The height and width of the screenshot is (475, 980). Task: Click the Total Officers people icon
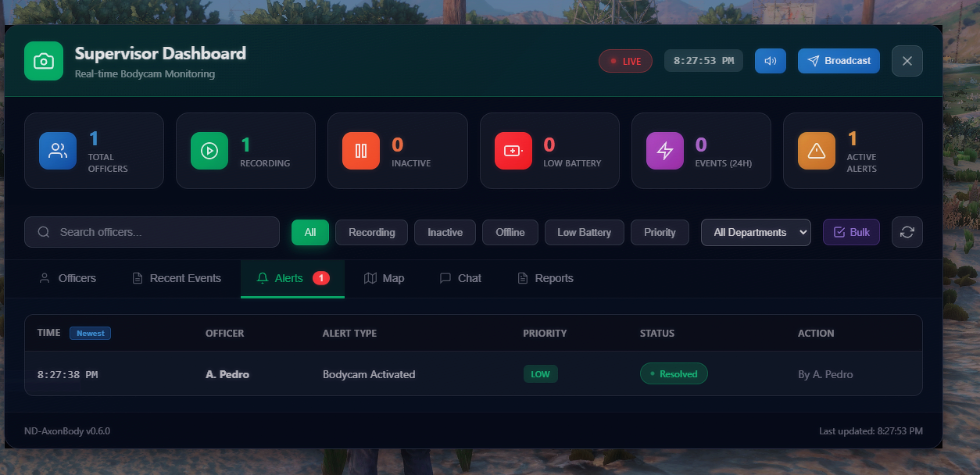58,151
